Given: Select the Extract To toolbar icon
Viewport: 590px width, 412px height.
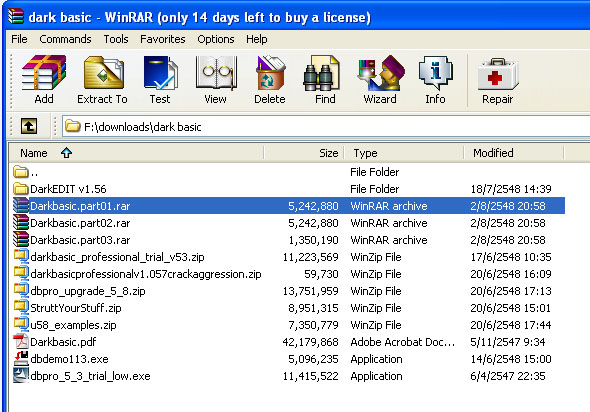Looking at the screenshot, I should pos(102,79).
